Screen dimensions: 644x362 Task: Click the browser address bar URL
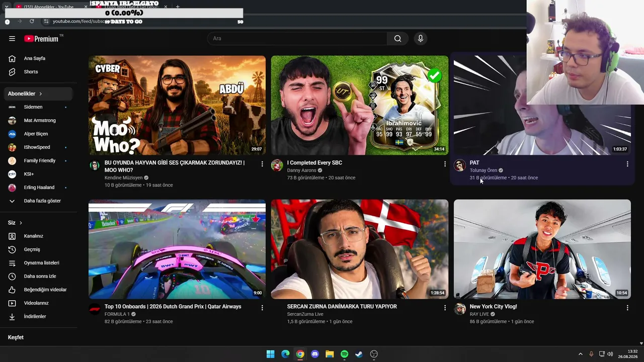pos(80,22)
